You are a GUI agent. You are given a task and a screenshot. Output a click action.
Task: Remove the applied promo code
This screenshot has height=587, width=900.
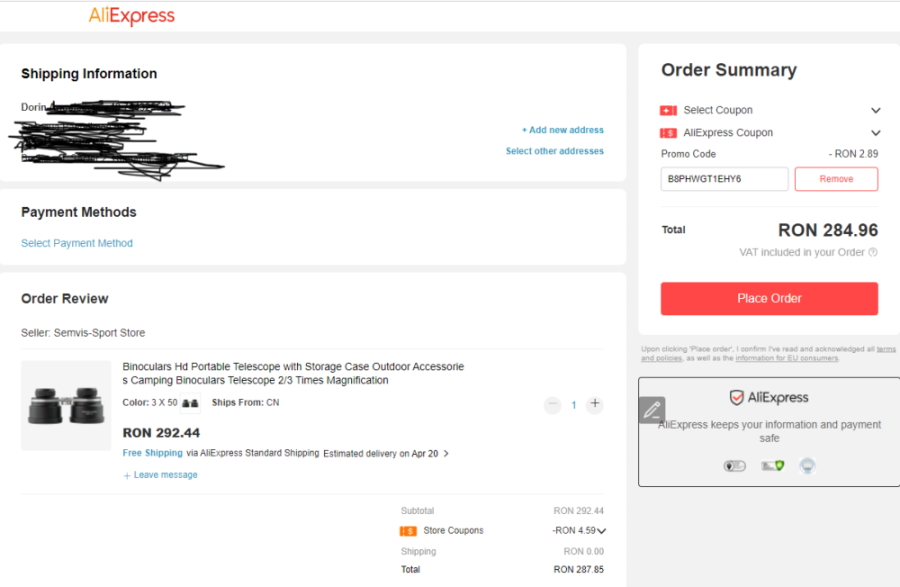836,179
